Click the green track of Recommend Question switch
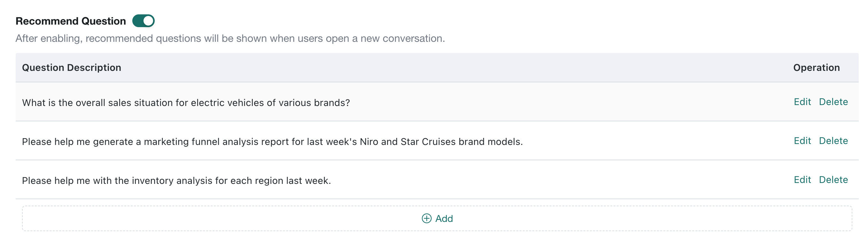Screen dimensions: 868x242 [137, 21]
